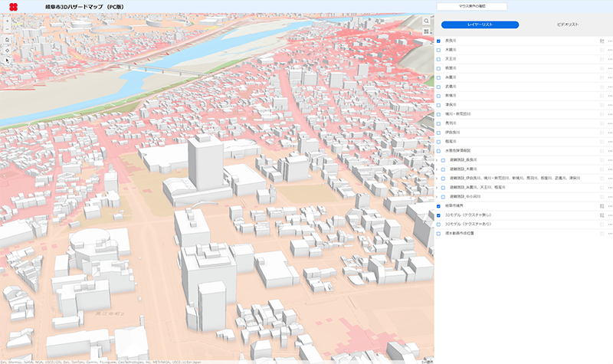The height and width of the screenshot is (364, 613).
Task: Show legend icon for 長良川 layer
Action: 602,41
